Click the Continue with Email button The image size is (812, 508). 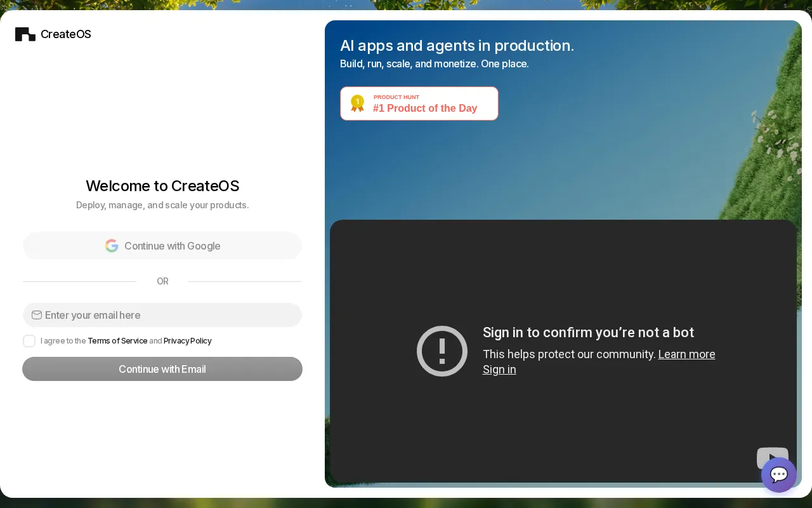162,369
